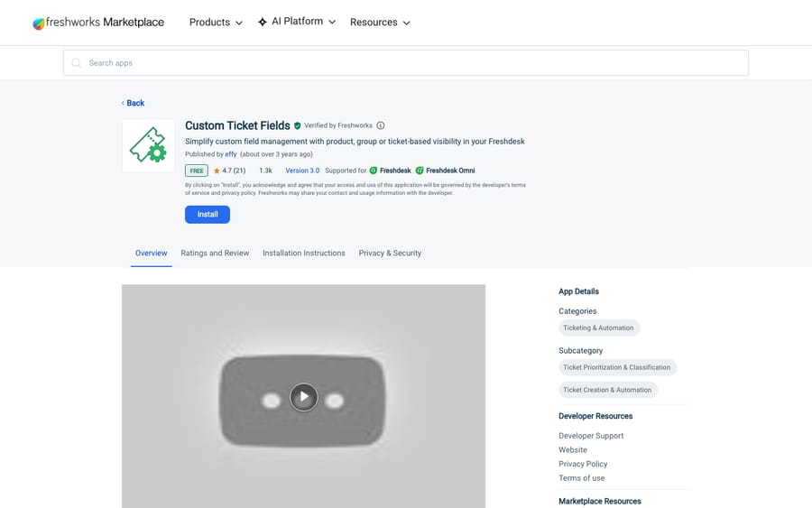Click the Search apps input field
Screen dimensions: 812x508
(405, 62)
